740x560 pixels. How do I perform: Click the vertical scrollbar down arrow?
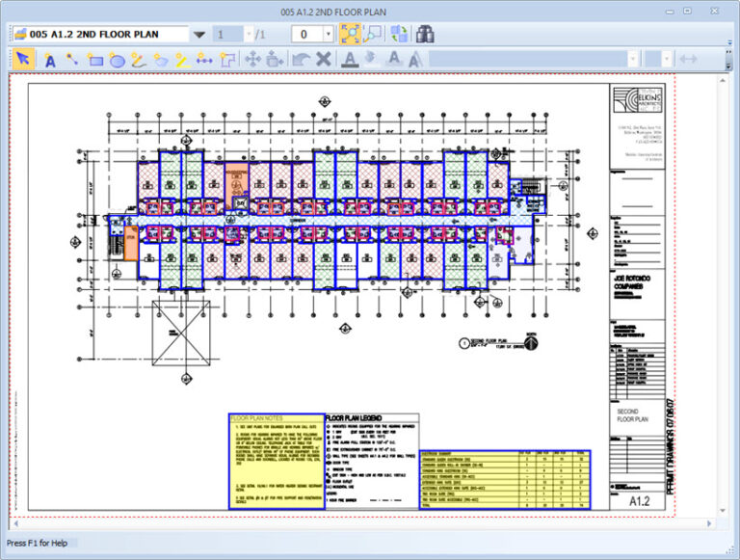coord(722,511)
